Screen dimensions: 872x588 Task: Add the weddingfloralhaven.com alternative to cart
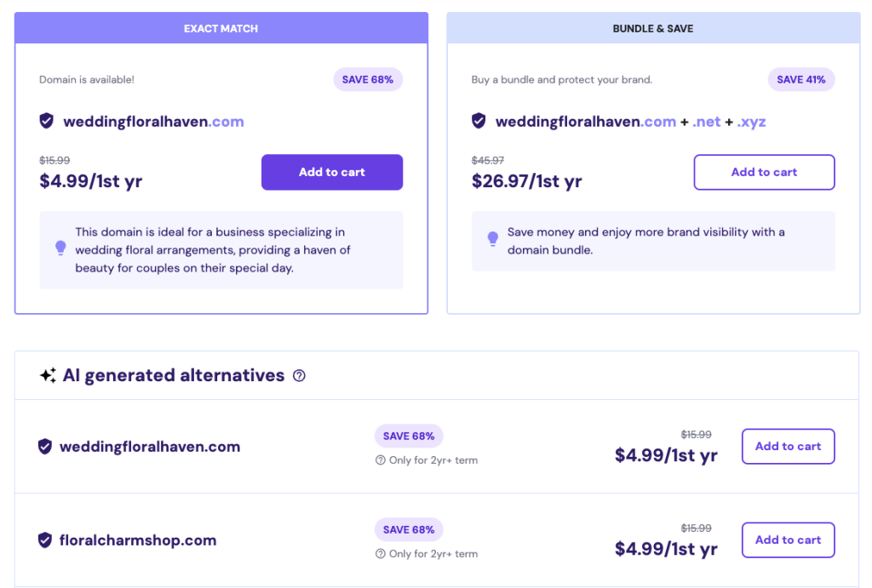[788, 446]
